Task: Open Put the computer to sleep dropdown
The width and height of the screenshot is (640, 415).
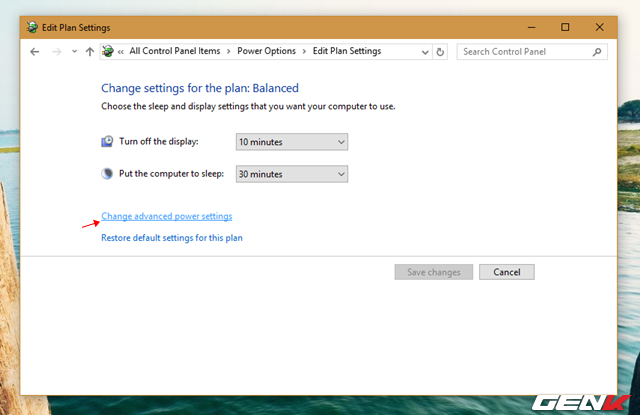Action: click(x=292, y=174)
